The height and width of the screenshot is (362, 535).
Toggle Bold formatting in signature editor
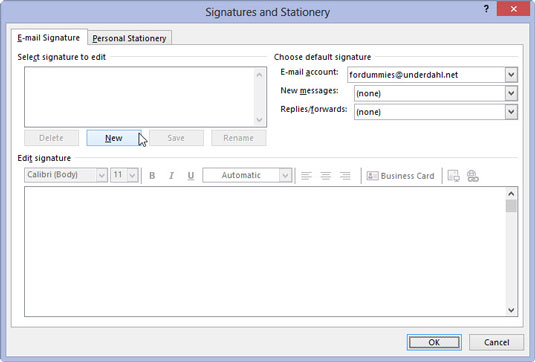152,176
